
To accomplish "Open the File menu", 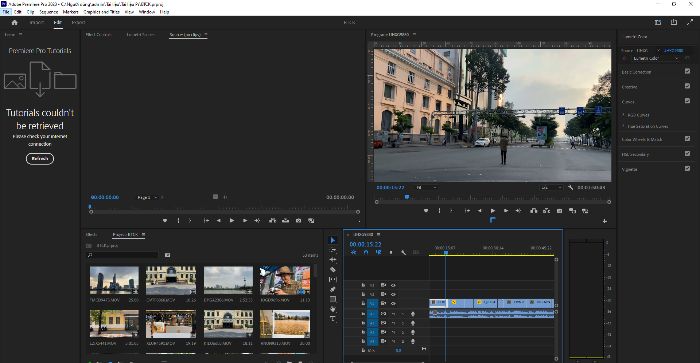I will pos(6,12).
